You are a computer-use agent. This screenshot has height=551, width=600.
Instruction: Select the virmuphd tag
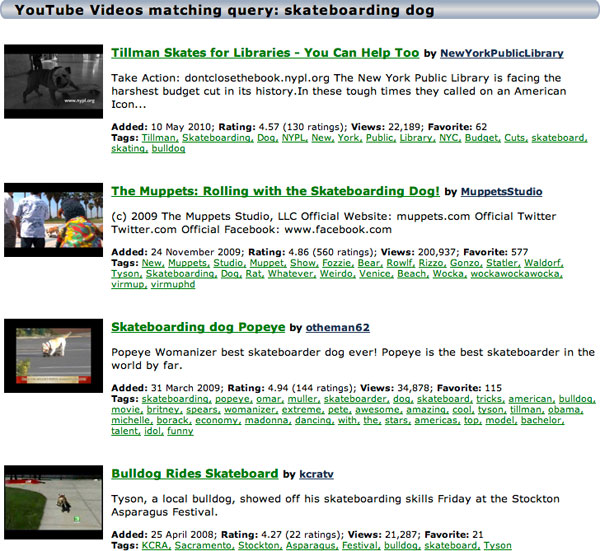point(173,284)
